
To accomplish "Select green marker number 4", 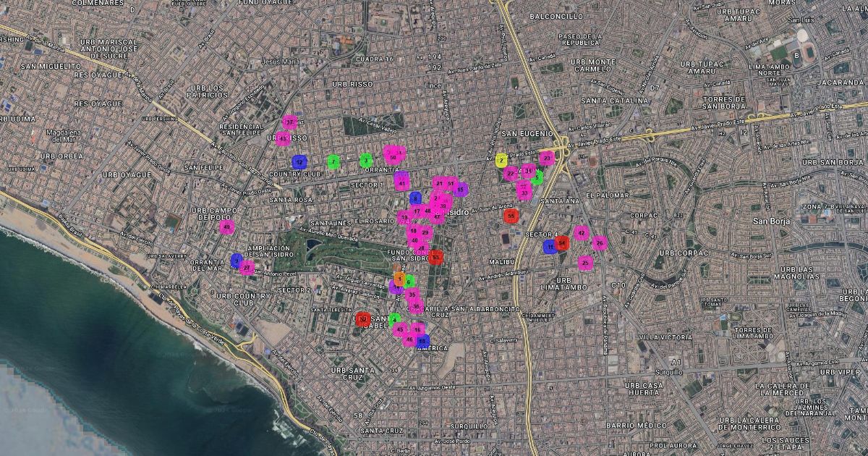I will tap(394, 319).
